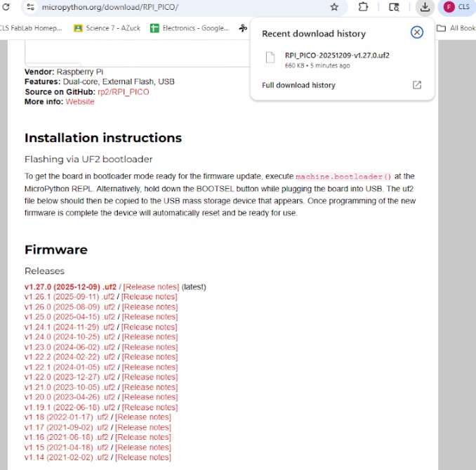Download v1.22.2 (2024-02-22) .uf2 firmware
Viewport: 476px width, 470px height.
70,357
